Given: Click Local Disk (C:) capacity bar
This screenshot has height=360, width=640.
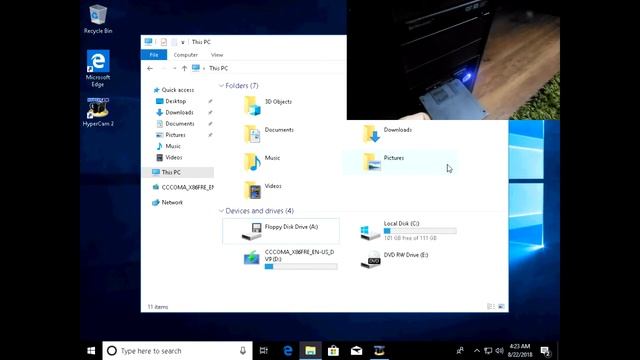Looking at the screenshot, I should (x=420, y=231).
